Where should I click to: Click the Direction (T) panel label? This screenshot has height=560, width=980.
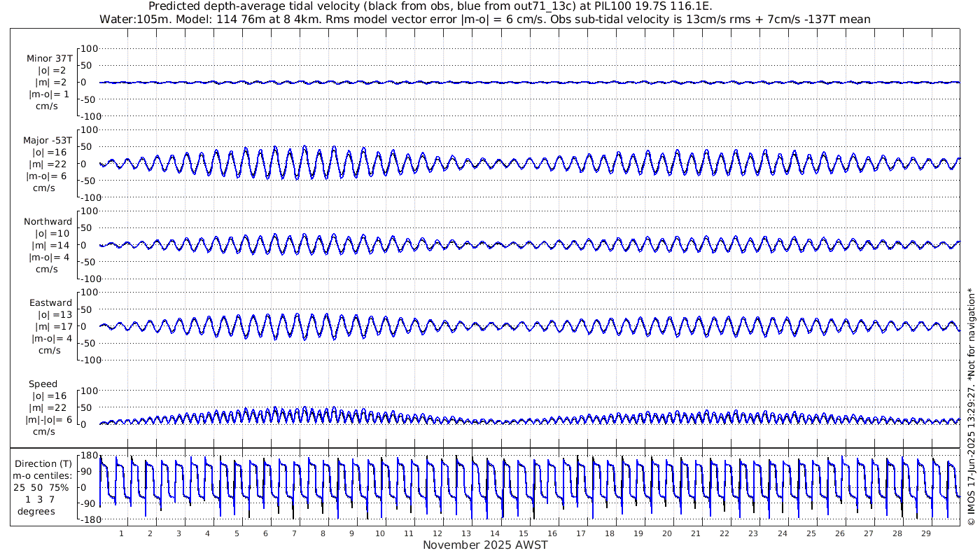point(43,463)
